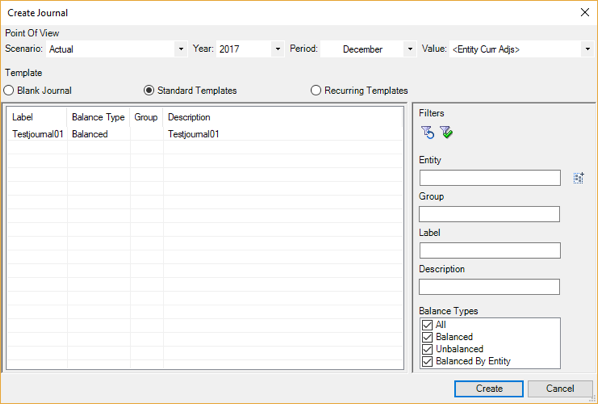Choose the Standard Templates option
Viewport: 598px width, 404px height.
[149, 91]
